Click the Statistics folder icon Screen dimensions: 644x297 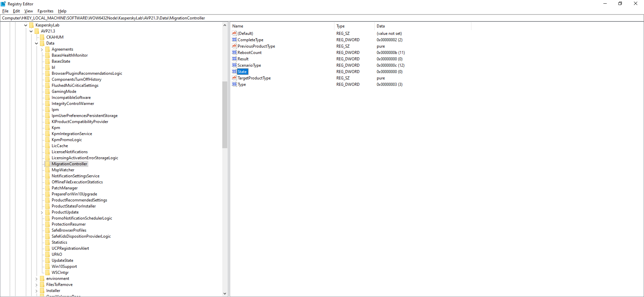coord(48,242)
